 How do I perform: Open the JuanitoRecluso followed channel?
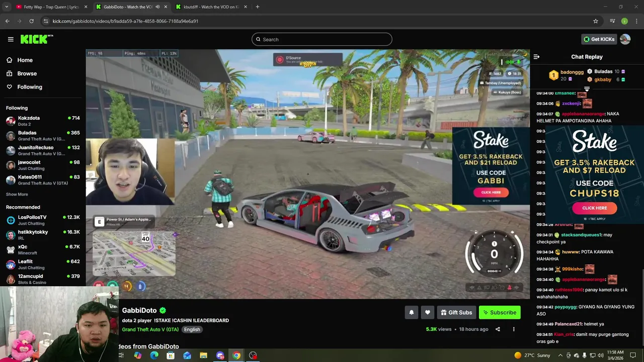43,150
